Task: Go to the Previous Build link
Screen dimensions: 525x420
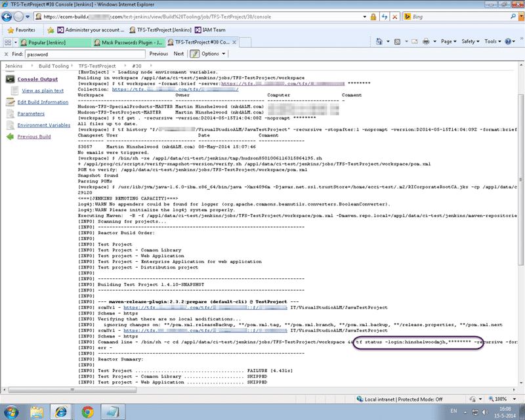Action: pyautogui.click(x=34, y=136)
